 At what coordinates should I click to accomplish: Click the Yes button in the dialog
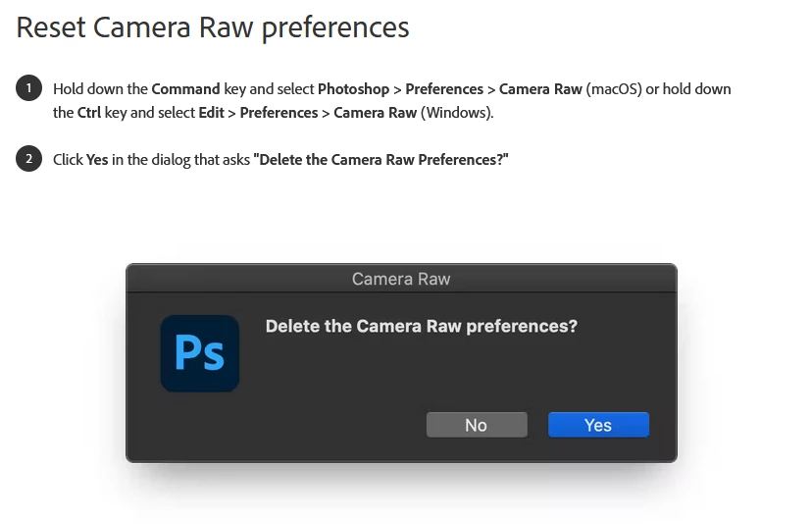click(x=597, y=425)
